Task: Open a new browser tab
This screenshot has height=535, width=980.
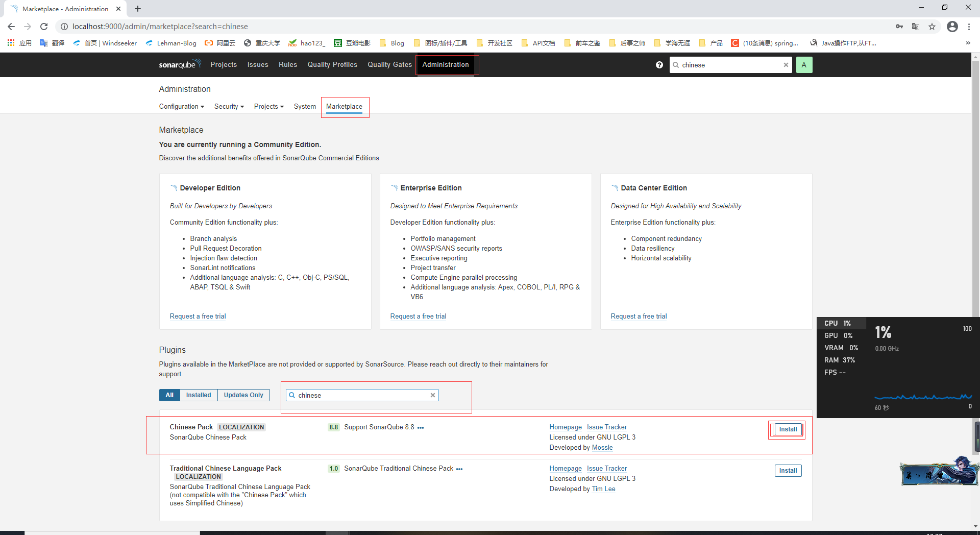Action: coord(138,9)
